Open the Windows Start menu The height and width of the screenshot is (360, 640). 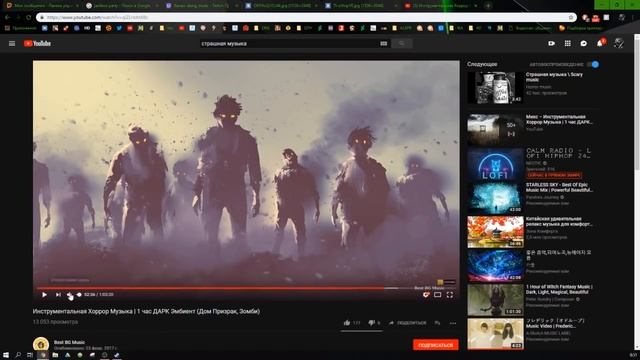tap(6, 355)
